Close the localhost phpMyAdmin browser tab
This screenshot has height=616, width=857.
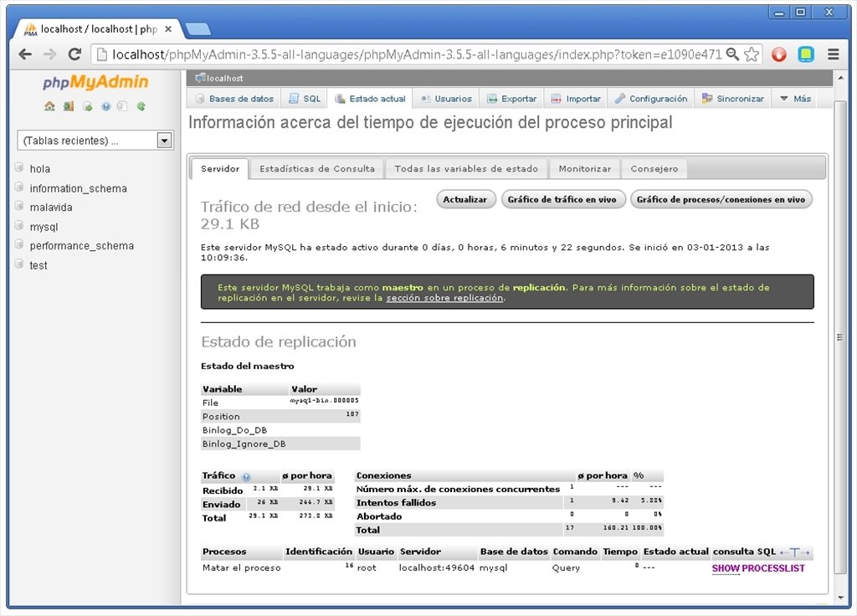coord(168,29)
